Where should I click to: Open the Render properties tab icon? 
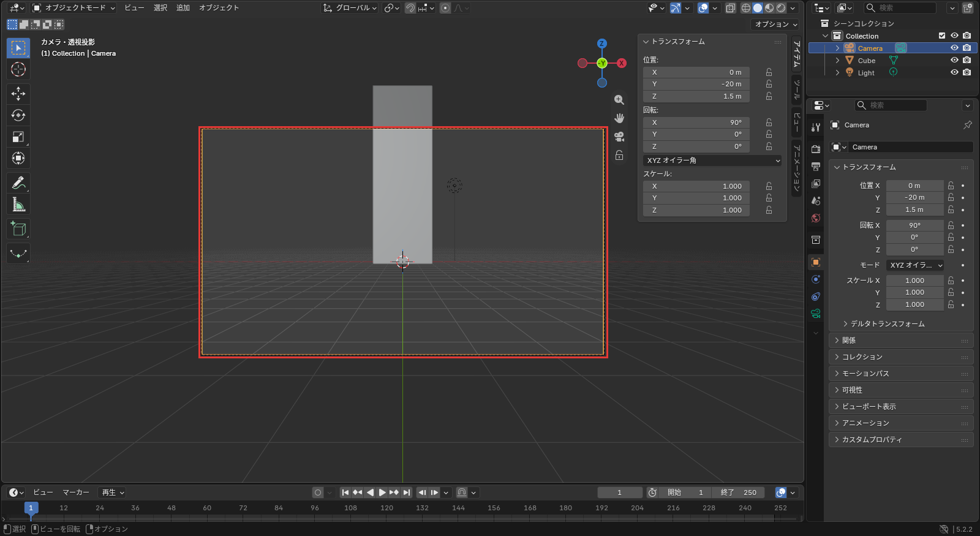click(816, 149)
